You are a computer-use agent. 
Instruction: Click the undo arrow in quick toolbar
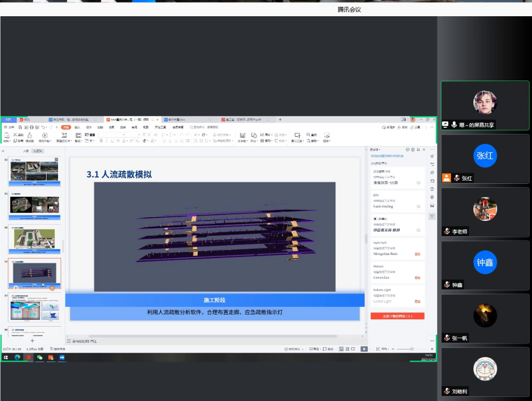coord(43,127)
